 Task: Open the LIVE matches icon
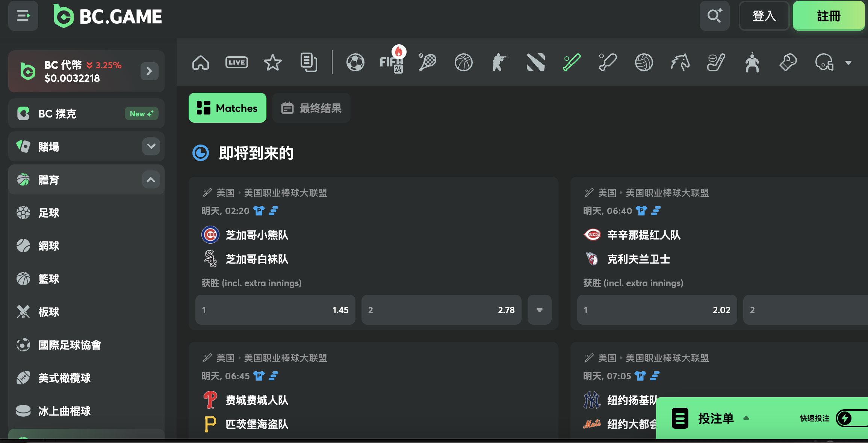pos(236,62)
